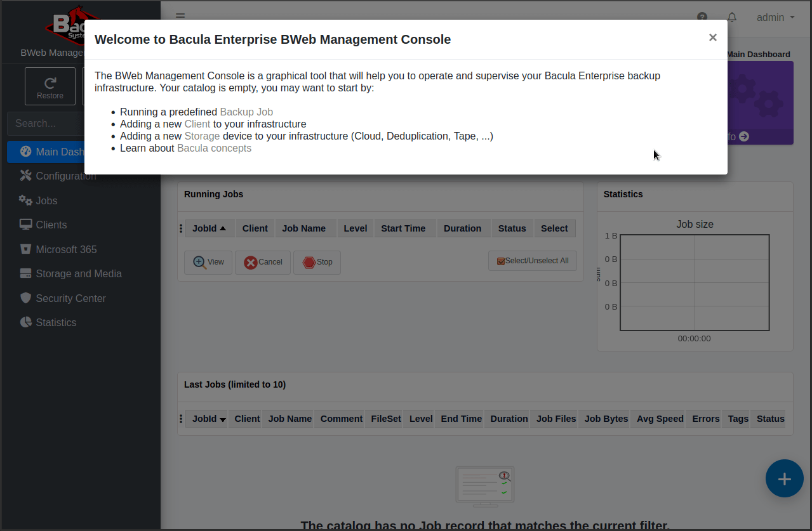
Task: Click the Statistics panel title
Action: coord(623,194)
